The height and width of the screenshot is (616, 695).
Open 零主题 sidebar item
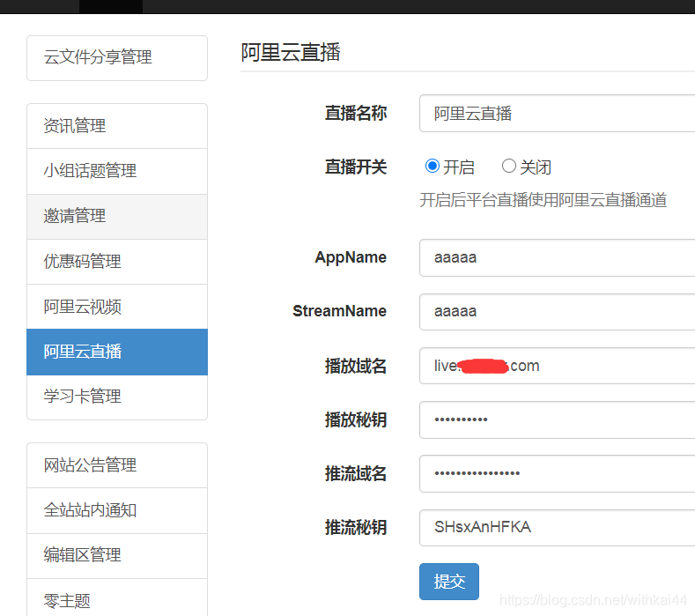click(117, 597)
